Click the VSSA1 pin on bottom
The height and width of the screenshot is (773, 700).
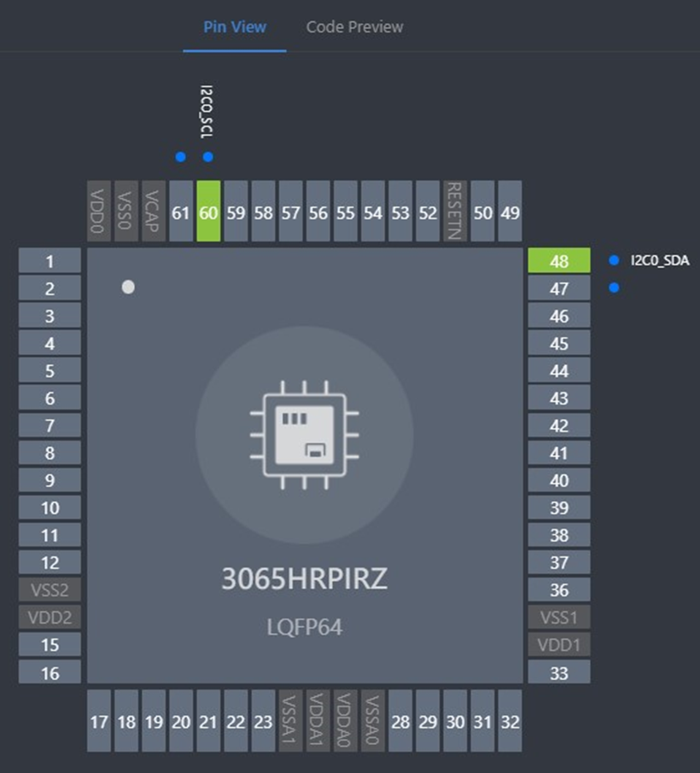pos(290,722)
